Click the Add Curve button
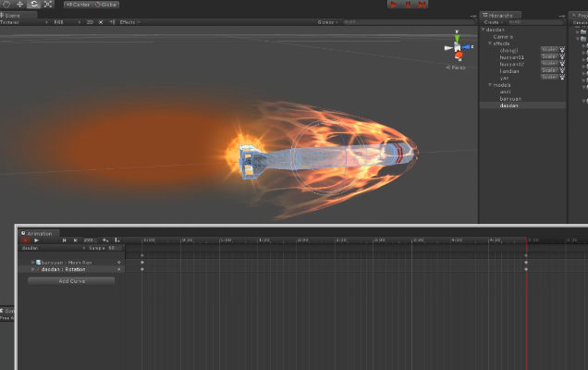The height and width of the screenshot is (370, 588). [71, 280]
